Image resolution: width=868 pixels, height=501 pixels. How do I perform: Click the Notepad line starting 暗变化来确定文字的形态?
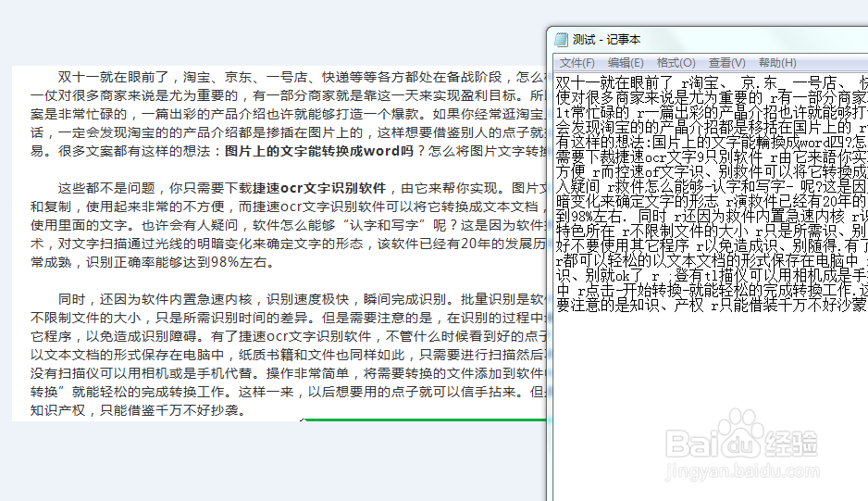pos(712,201)
